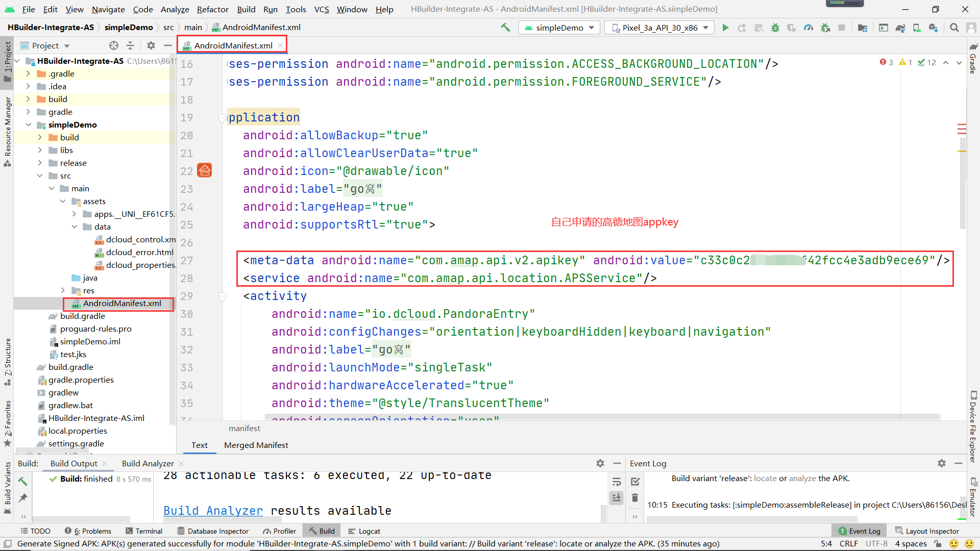980x551 pixels.
Task: Open the Profiler from toolbar gauge icon
Action: tap(808, 28)
